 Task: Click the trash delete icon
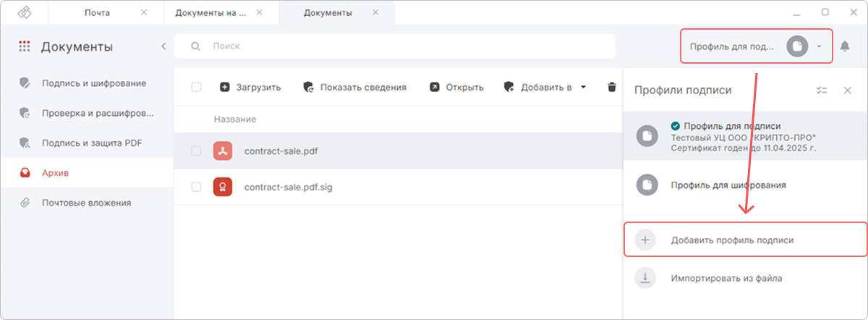point(612,87)
